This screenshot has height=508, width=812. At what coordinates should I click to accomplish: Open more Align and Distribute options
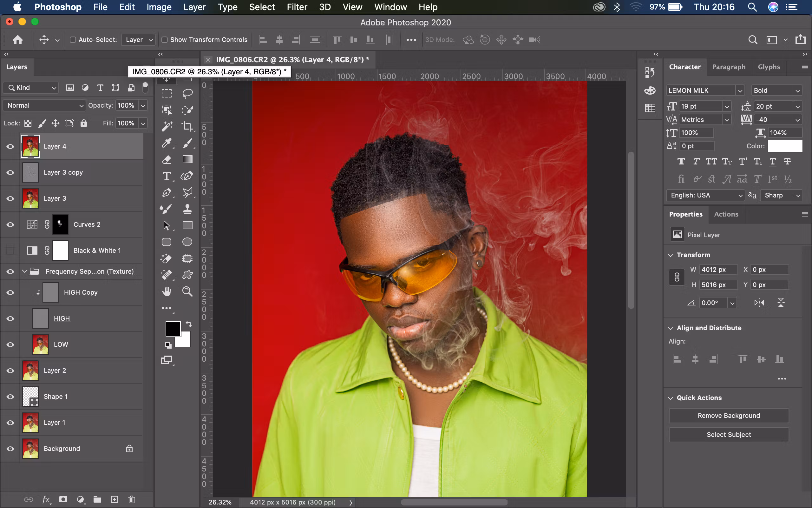(x=782, y=379)
